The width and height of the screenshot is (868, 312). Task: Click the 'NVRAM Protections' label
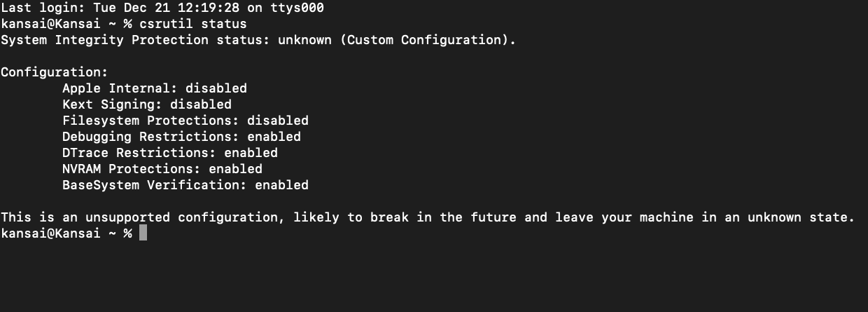click(x=132, y=169)
